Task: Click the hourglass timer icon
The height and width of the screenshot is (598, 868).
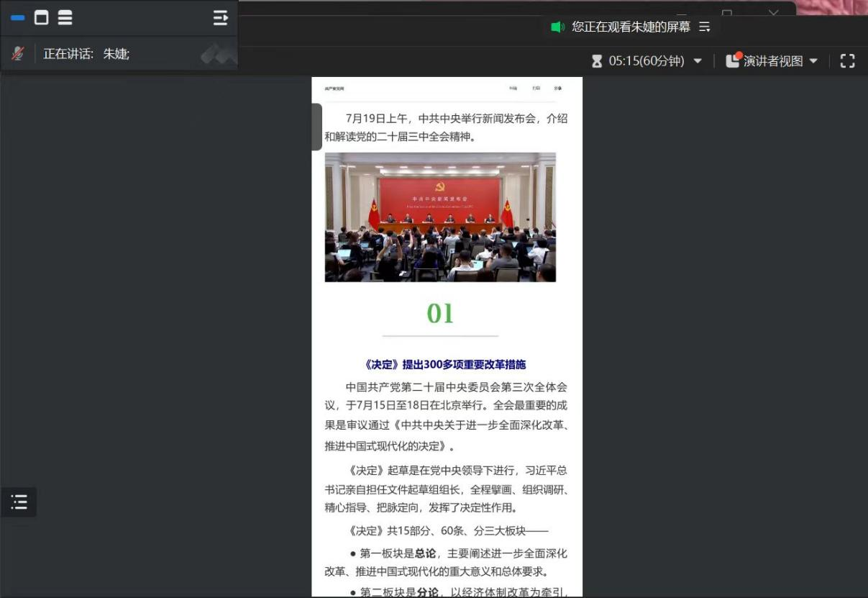Action: click(x=597, y=61)
